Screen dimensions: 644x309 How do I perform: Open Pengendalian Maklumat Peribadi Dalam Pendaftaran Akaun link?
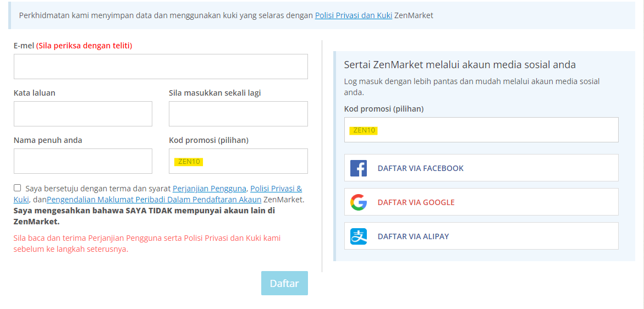(154, 200)
